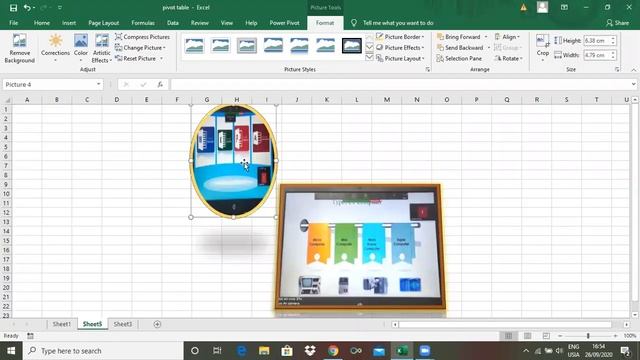Apply the first picture style thumbnail
640x360 pixels.
coord(194,45)
